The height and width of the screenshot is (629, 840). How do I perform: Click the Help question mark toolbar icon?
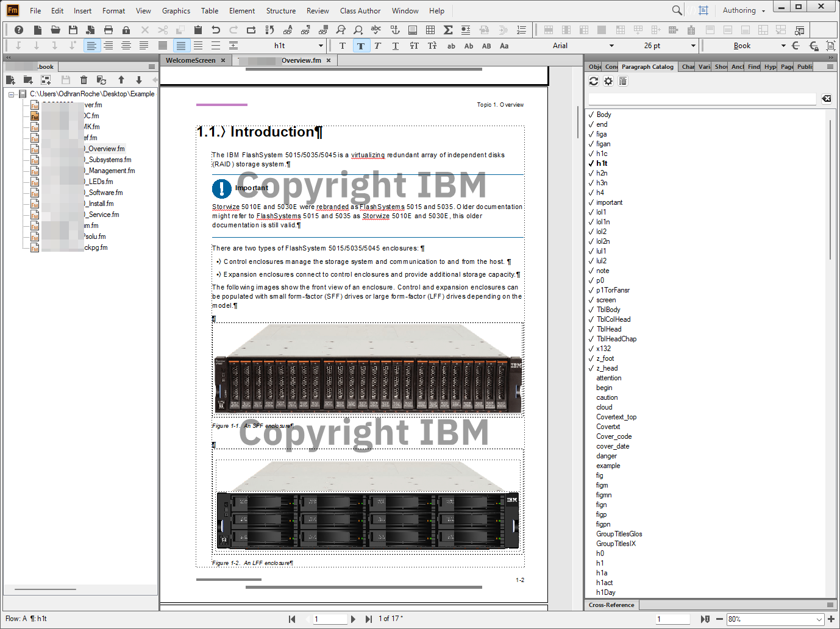click(19, 30)
